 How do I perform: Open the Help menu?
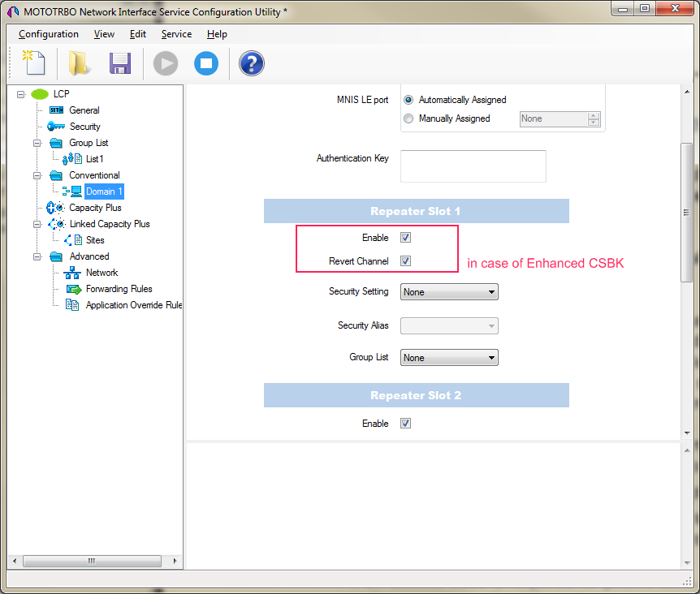coord(217,34)
